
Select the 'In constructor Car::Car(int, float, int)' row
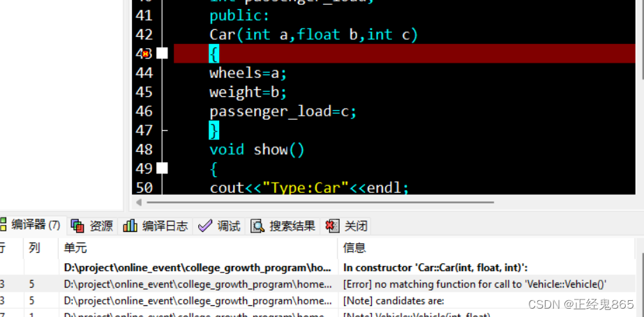pyautogui.click(x=317, y=268)
